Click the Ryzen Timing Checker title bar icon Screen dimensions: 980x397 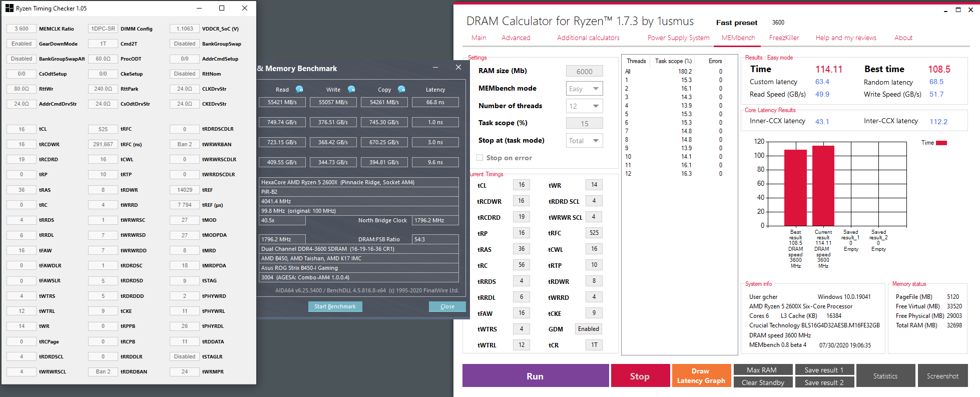tap(10, 8)
